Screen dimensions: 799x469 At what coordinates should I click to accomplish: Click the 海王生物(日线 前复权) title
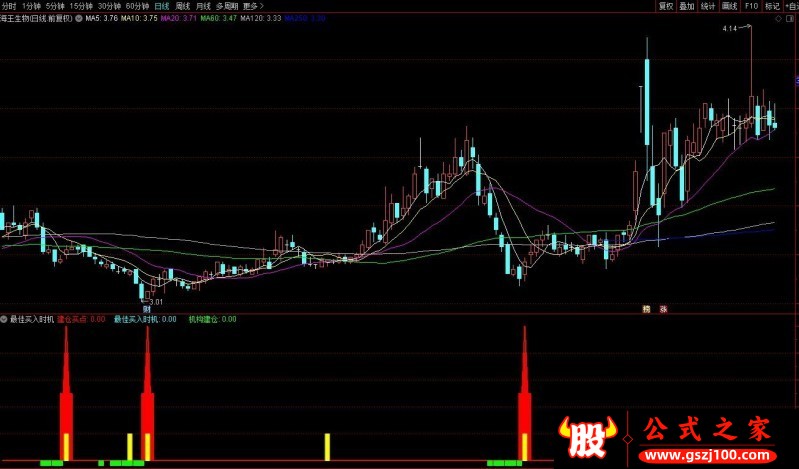[36, 18]
